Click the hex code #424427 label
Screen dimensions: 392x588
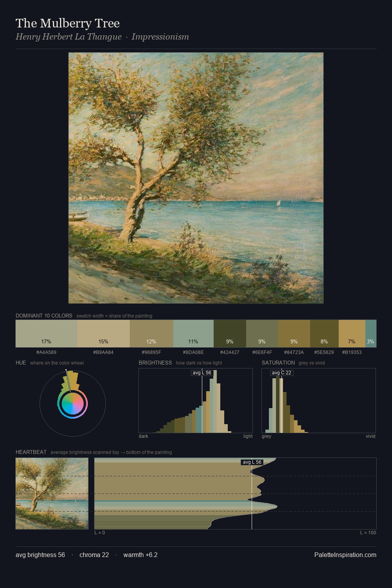click(x=230, y=352)
